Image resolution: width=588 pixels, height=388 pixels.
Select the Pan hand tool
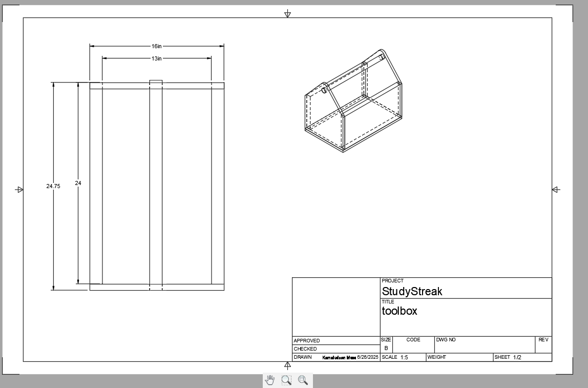(x=270, y=380)
